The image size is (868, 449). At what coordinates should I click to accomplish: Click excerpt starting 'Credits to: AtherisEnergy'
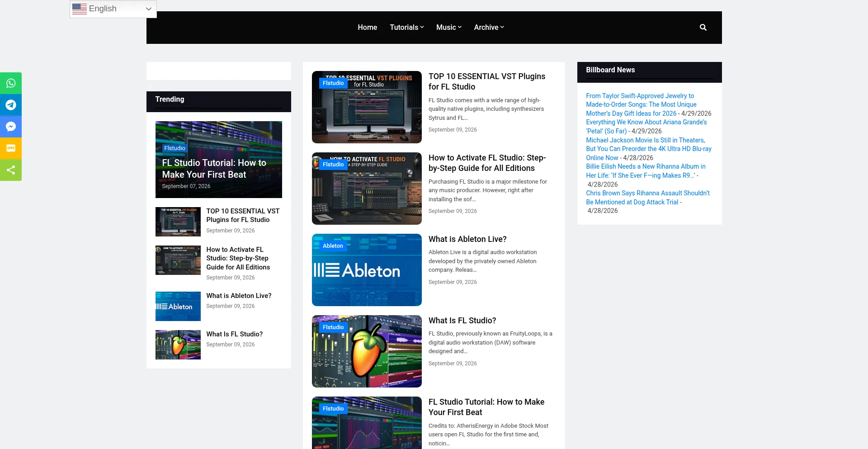(x=488, y=435)
